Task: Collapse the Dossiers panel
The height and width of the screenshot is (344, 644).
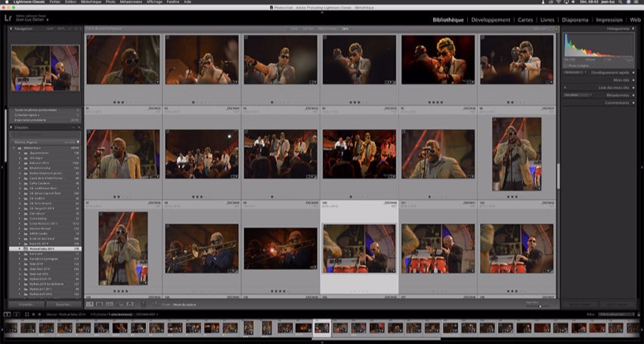Action: (x=11, y=128)
